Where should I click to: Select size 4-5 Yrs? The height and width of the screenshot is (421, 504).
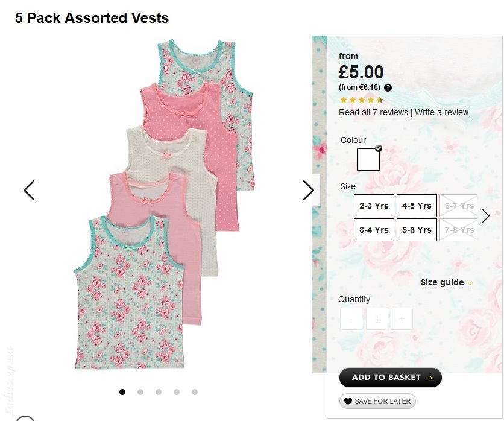pyautogui.click(x=417, y=206)
